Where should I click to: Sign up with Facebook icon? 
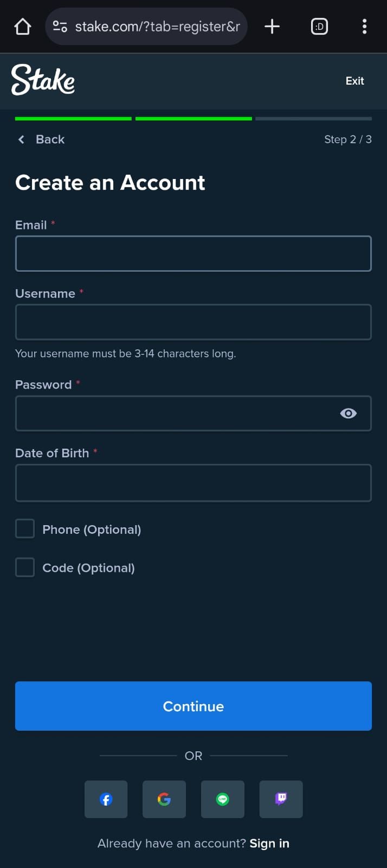(106, 799)
